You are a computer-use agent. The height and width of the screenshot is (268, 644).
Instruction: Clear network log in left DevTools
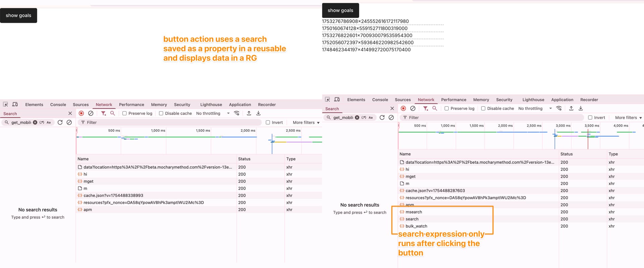click(91, 113)
